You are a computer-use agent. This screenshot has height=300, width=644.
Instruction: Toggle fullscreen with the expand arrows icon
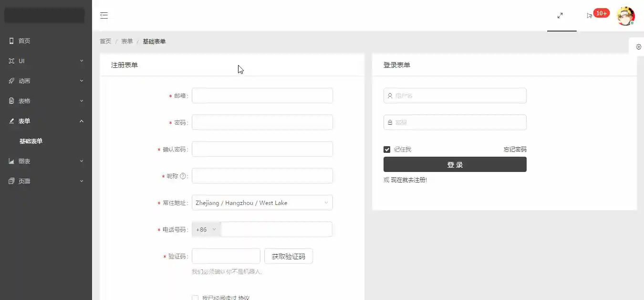point(560,15)
